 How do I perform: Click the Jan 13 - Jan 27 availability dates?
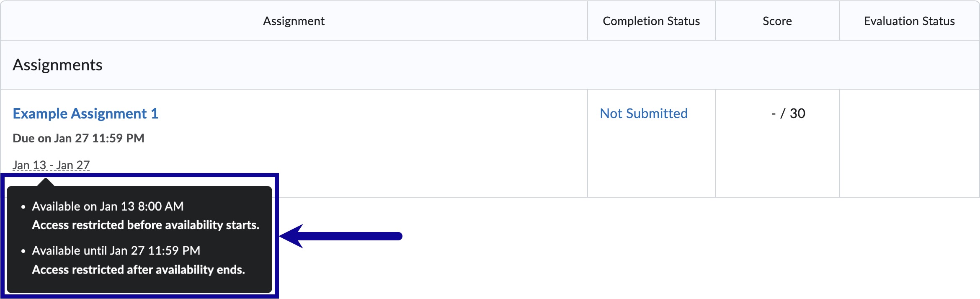pyautogui.click(x=51, y=165)
